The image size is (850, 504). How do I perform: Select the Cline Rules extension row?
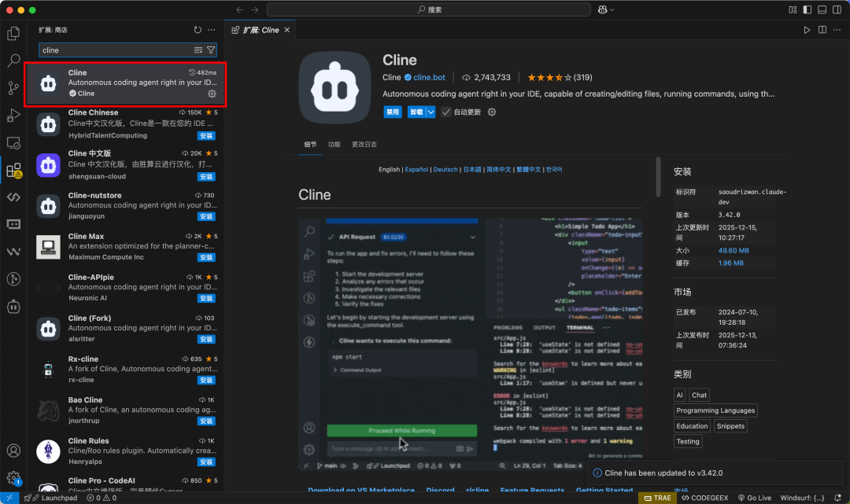(125, 451)
